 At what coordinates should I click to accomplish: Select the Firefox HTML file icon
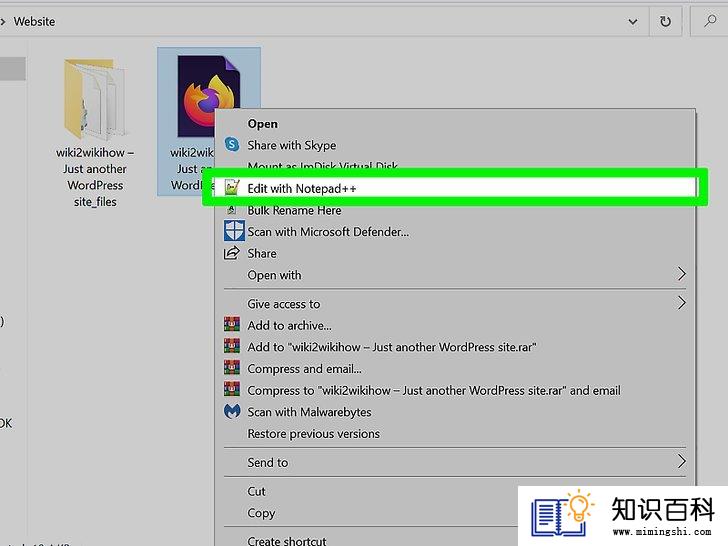(x=208, y=97)
